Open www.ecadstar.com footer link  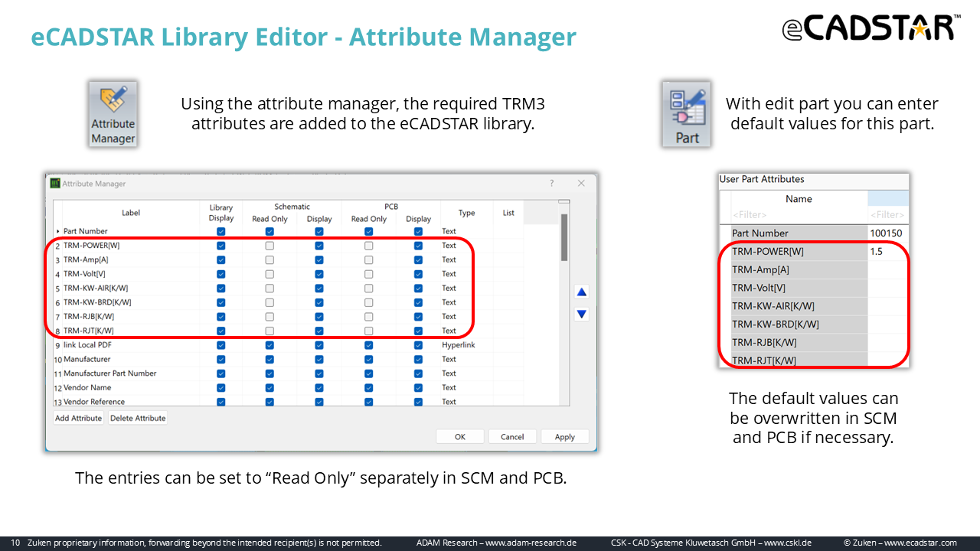(x=921, y=543)
